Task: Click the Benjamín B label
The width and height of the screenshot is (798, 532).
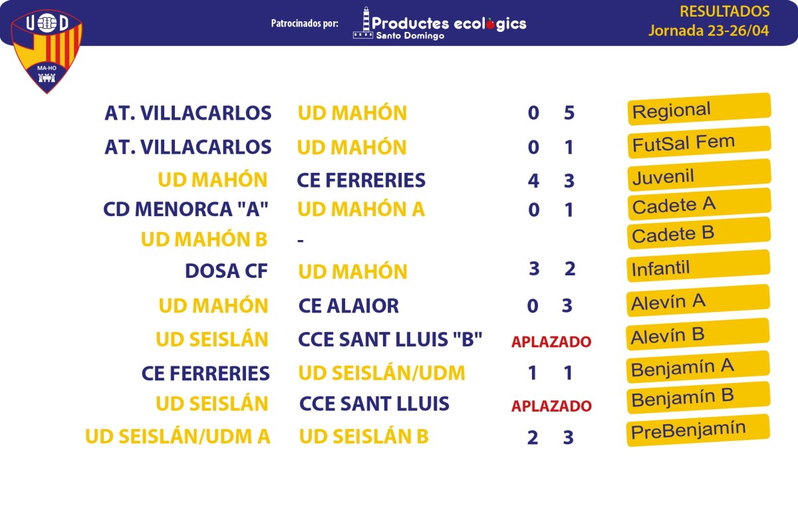Action: click(699, 397)
